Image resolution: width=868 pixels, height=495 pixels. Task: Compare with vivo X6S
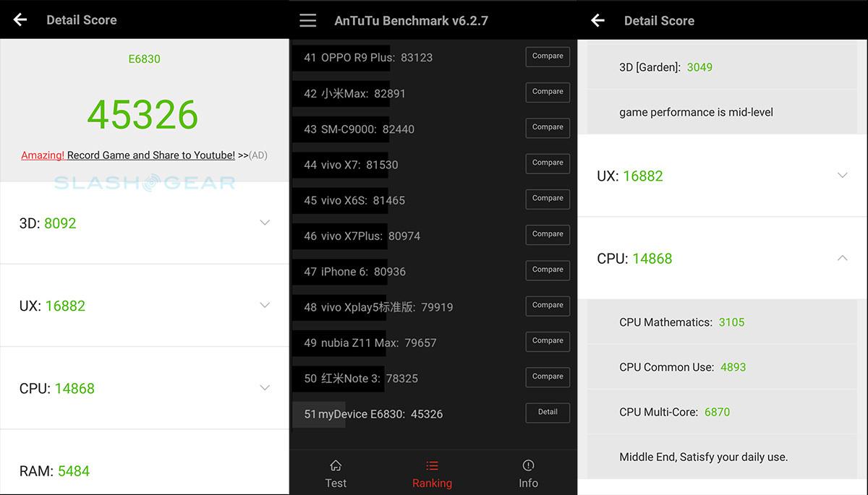tap(548, 199)
